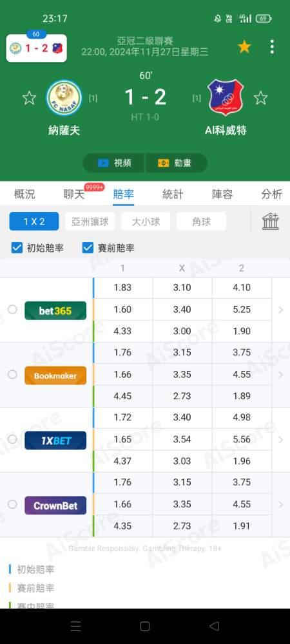Expand Bookmaker odds row chevron

(281, 375)
